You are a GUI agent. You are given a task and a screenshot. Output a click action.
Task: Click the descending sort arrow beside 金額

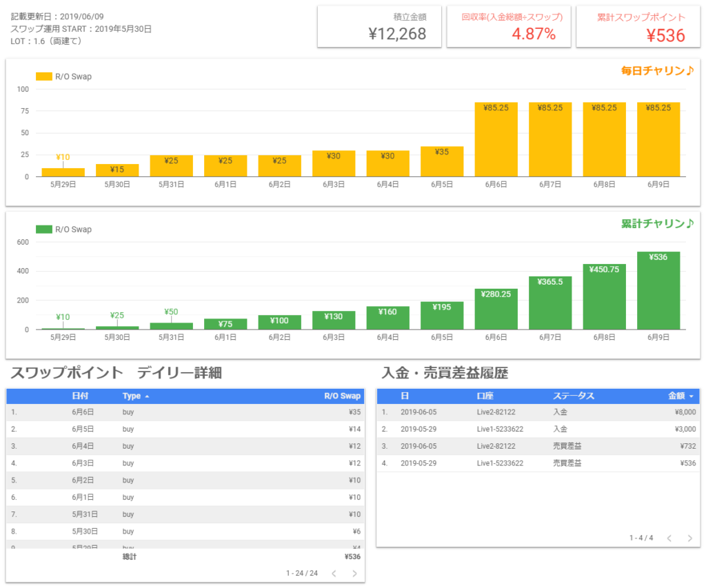pyautogui.click(x=692, y=396)
